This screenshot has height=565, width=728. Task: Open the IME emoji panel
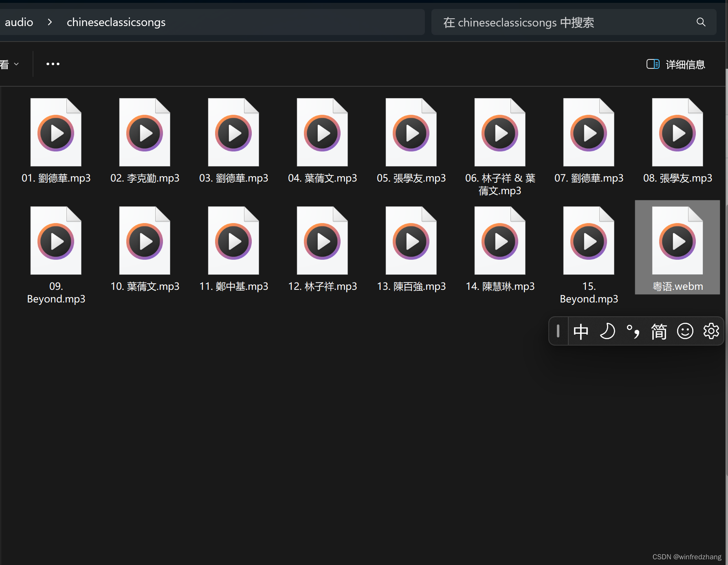[685, 331]
